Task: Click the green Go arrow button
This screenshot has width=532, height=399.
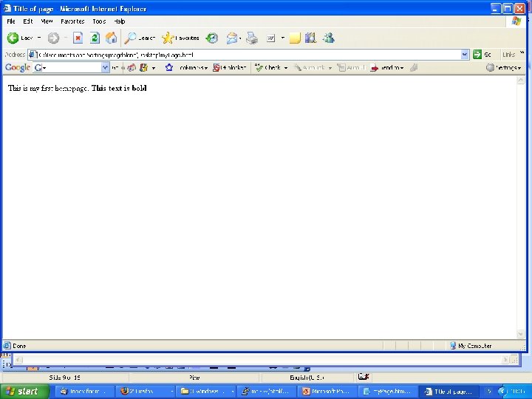Action: click(477, 54)
